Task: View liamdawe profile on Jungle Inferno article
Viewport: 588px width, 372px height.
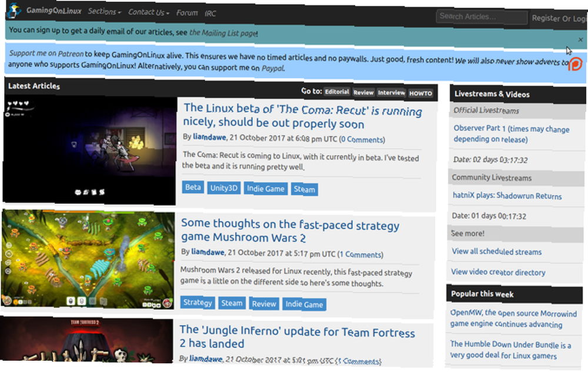Action: tap(206, 358)
